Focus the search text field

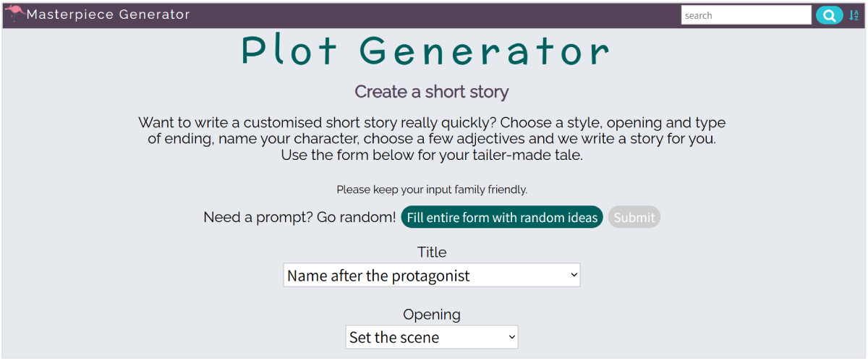coord(746,15)
